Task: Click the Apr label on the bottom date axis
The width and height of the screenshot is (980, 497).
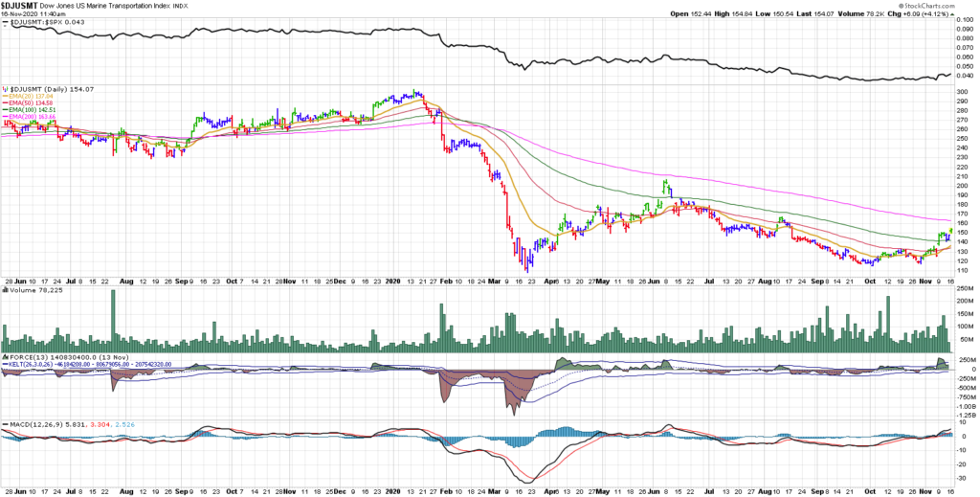Action: [550, 492]
